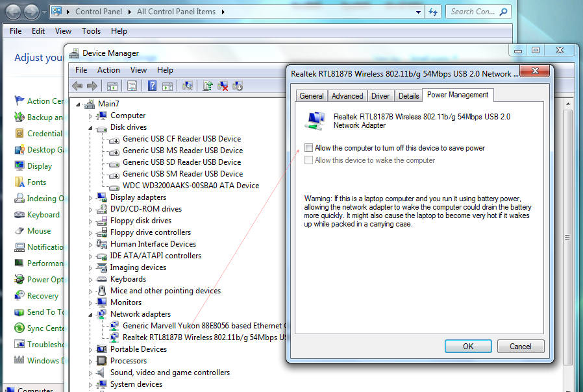Expand the Keyboards tree node
This screenshot has width=583, height=392.
coord(90,280)
